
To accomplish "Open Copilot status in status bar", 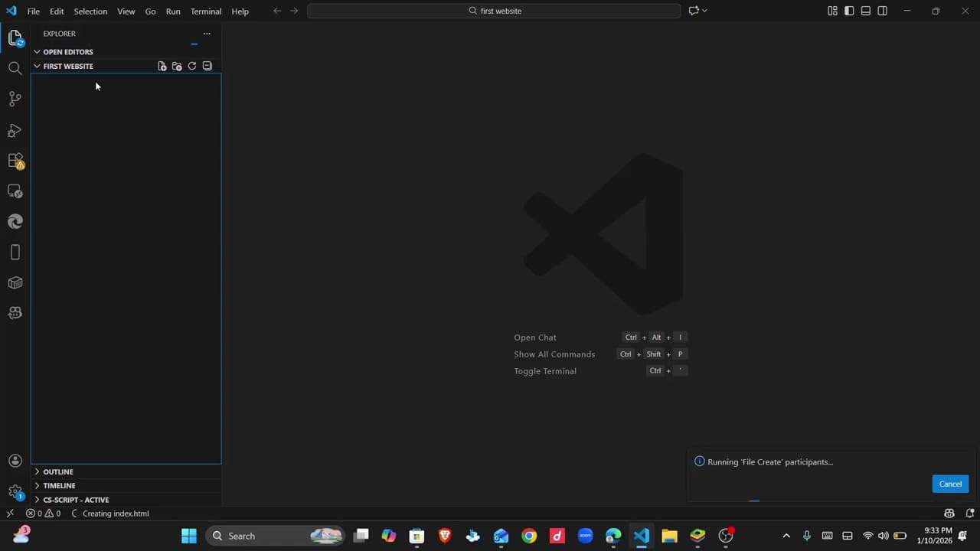I will coord(949,514).
